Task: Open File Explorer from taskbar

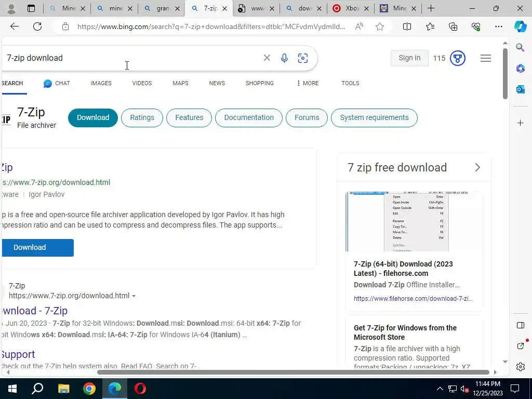Action: [x=63, y=389]
